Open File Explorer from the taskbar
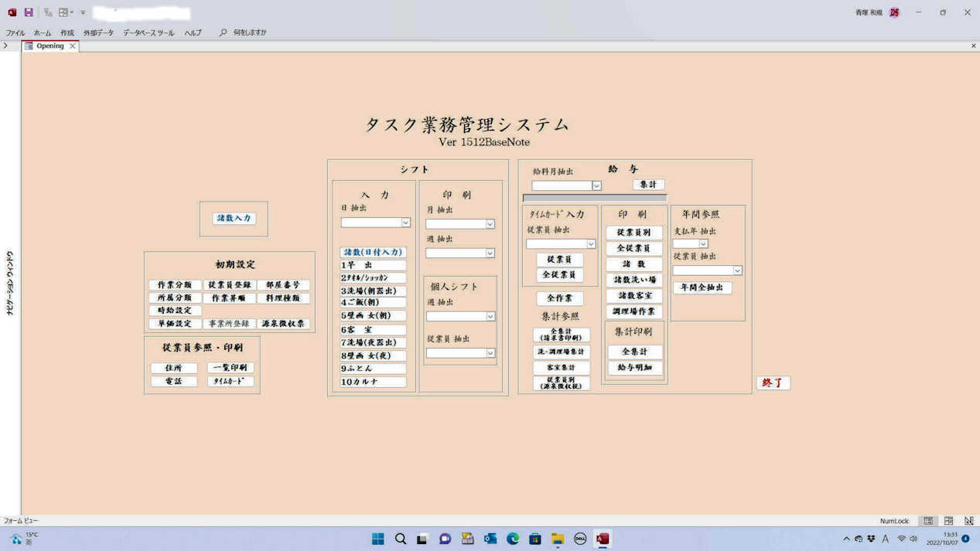Viewport: 980px width, 551px height. (x=558, y=539)
